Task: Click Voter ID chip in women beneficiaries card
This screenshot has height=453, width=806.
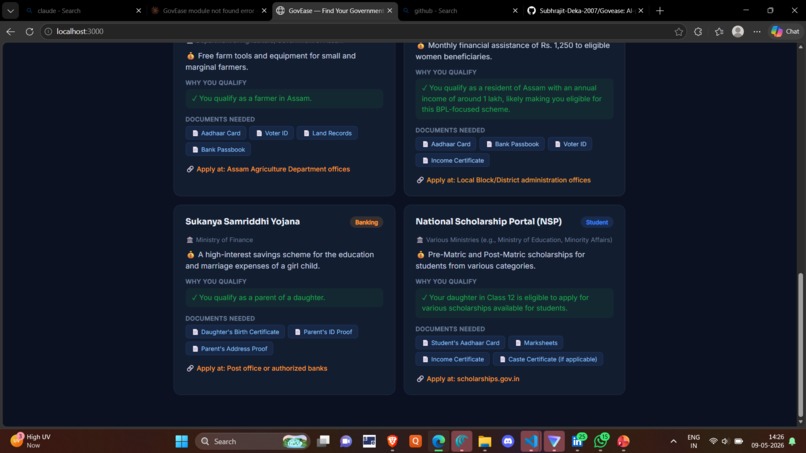Action: click(570, 144)
